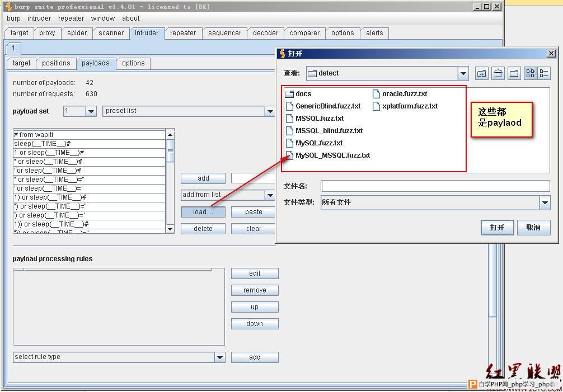Open the burp menu
The width and height of the screenshot is (563, 392).
point(13,18)
